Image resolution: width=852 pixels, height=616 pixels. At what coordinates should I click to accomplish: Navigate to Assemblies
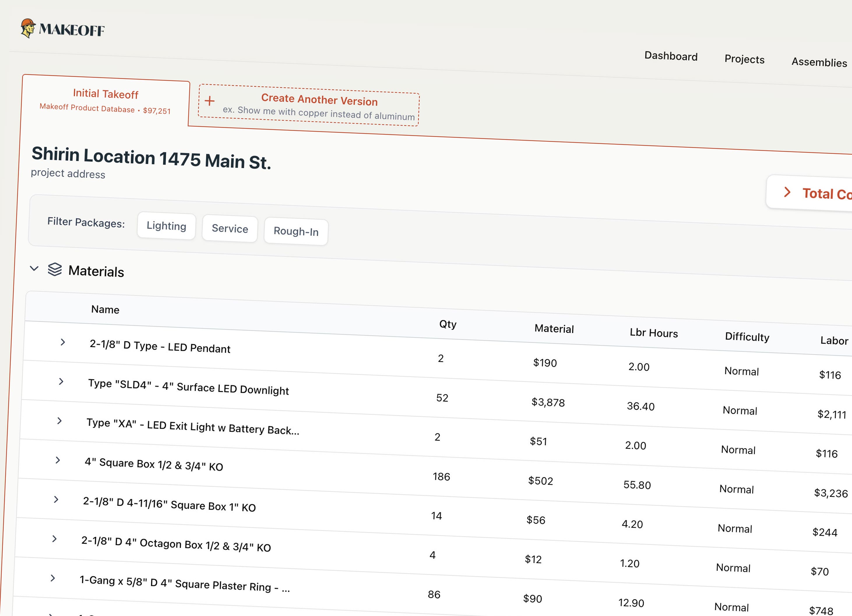(x=819, y=63)
